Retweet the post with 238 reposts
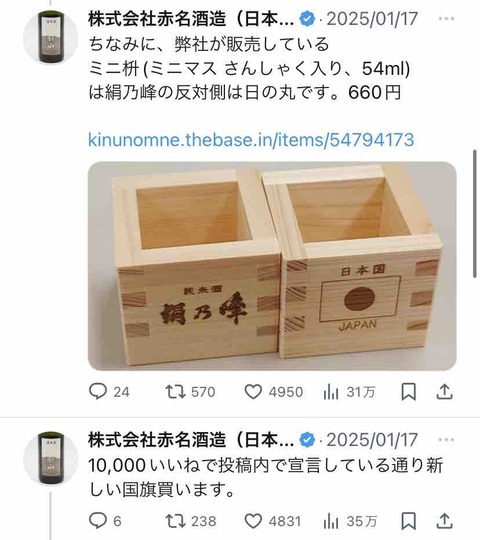The height and width of the screenshot is (540, 480). click(191, 521)
